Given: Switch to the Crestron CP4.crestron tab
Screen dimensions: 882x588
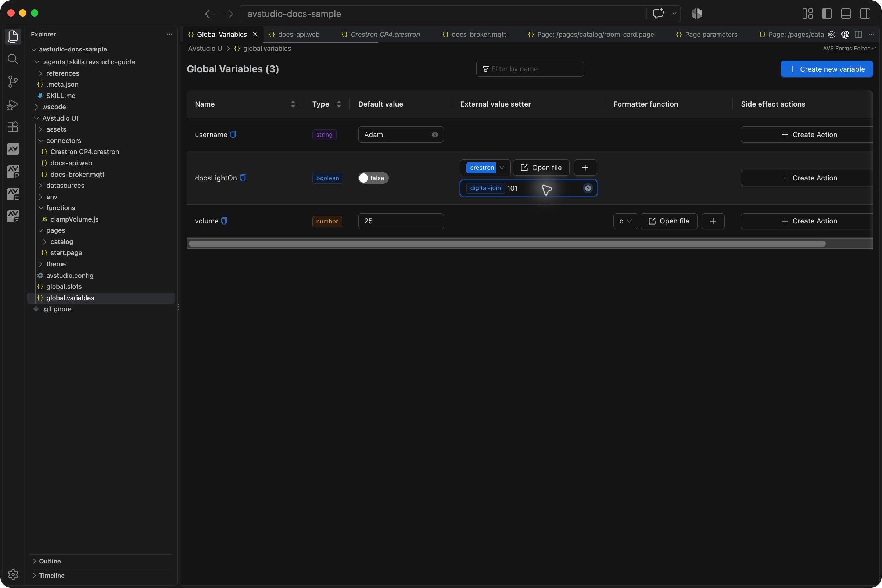Looking at the screenshot, I should pos(385,35).
